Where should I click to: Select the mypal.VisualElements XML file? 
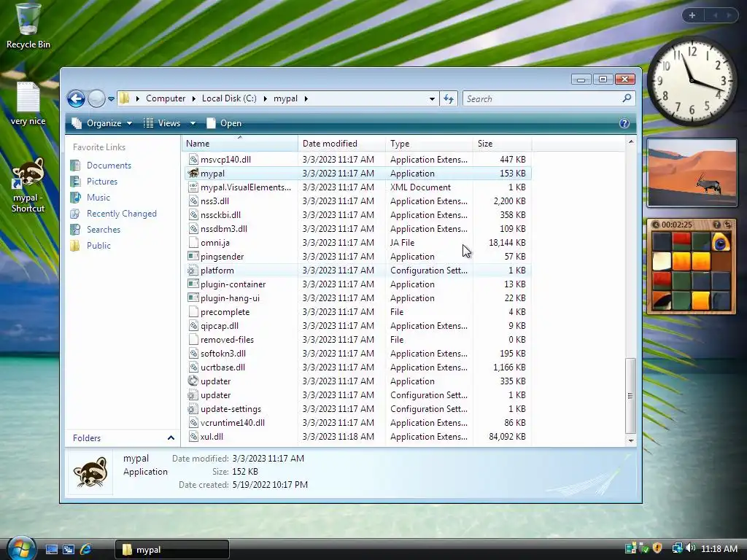[357, 187]
